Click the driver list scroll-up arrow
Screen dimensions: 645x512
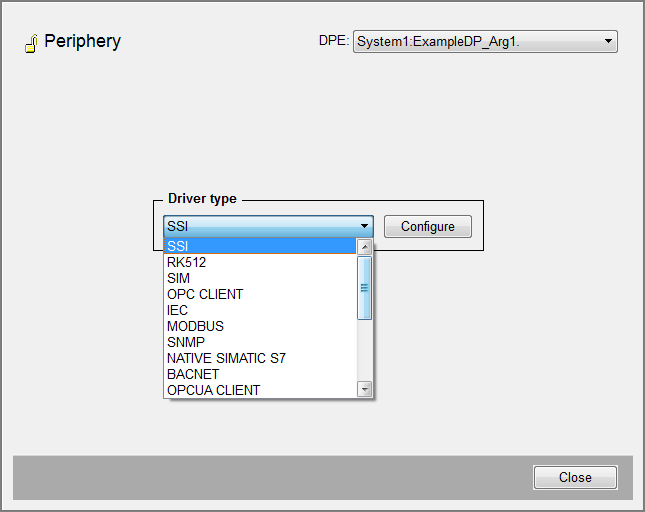pyautogui.click(x=365, y=246)
